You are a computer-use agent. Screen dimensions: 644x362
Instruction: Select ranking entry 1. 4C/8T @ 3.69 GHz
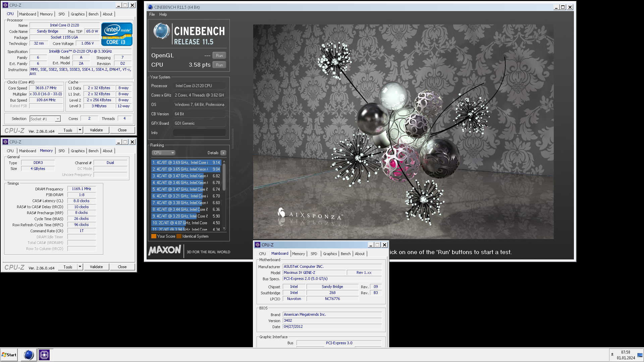pyautogui.click(x=186, y=163)
